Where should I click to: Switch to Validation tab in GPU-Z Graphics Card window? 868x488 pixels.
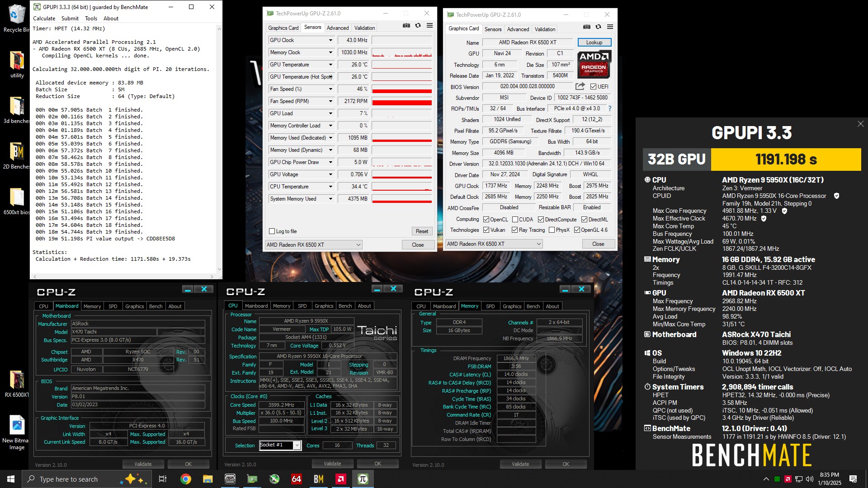coord(545,29)
